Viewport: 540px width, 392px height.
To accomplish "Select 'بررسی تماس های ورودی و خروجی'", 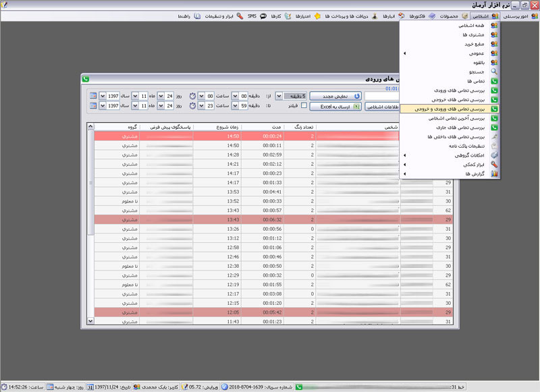I will 450,109.
